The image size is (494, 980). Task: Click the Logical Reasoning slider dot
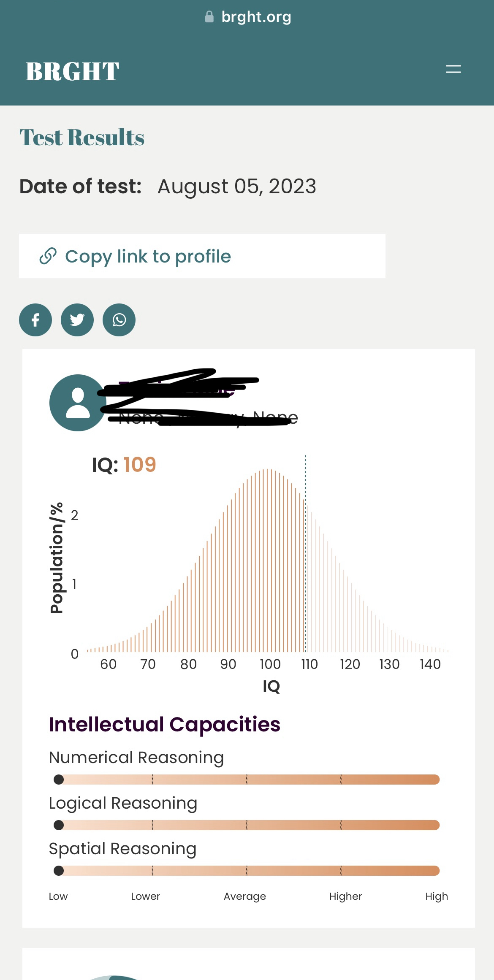click(59, 825)
